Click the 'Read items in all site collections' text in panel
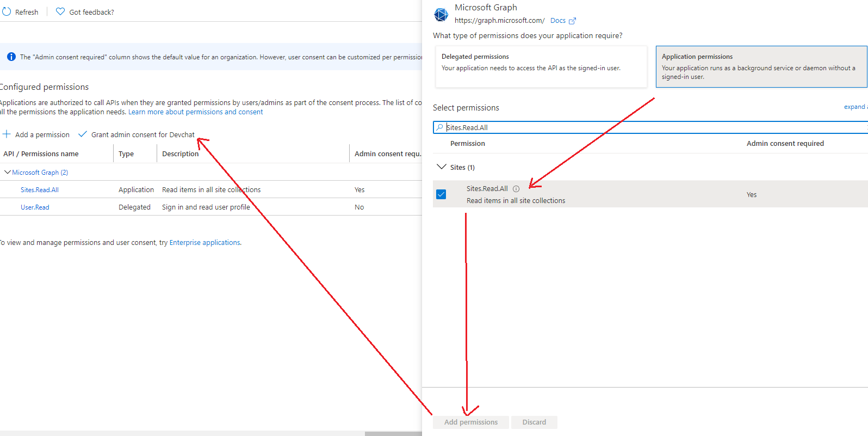The width and height of the screenshot is (868, 436). [x=516, y=201]
